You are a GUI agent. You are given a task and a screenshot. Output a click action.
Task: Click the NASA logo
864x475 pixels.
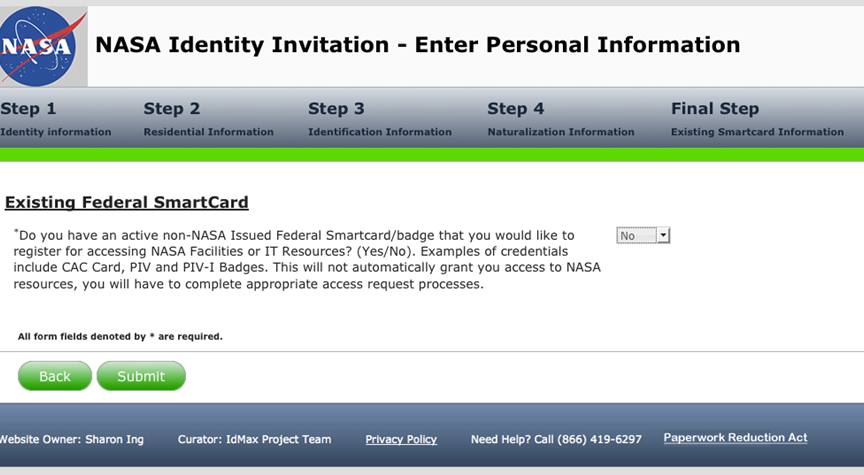pos(38,47)
